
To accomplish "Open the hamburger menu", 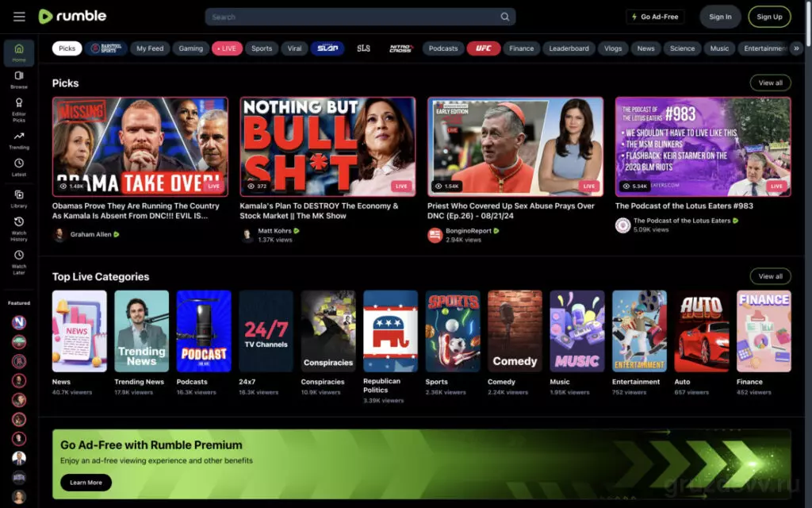I will point(19,17).
